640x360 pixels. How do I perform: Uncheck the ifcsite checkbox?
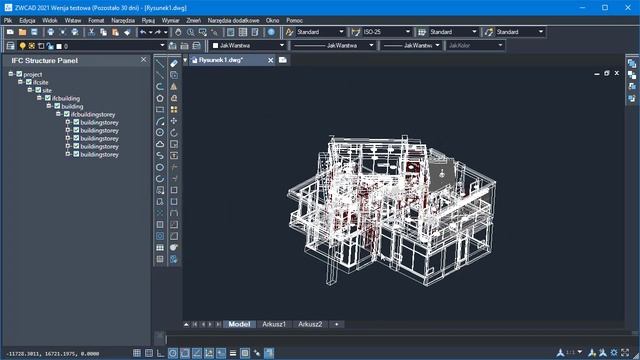(x=29, y=82)
